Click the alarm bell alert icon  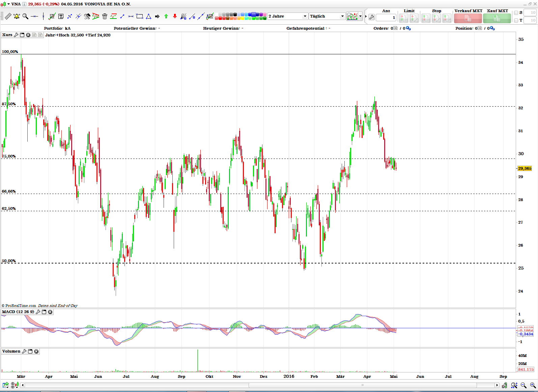pos(17,16)
